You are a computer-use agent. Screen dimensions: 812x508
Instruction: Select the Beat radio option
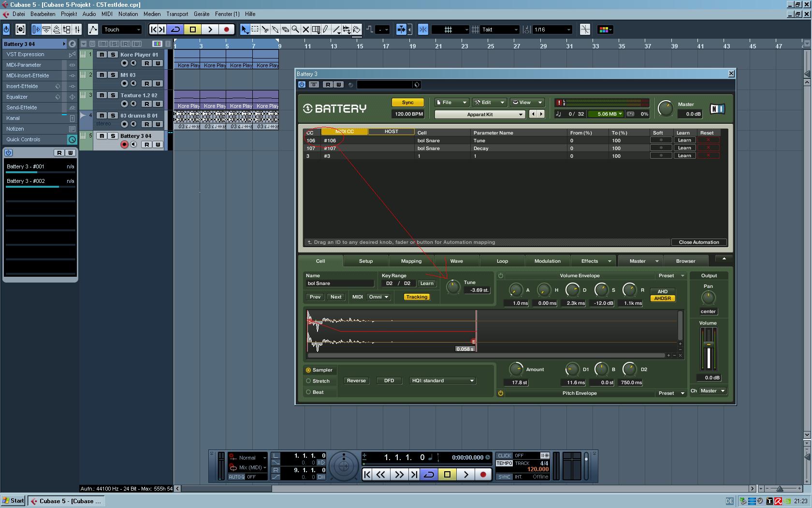click(308, 392)
